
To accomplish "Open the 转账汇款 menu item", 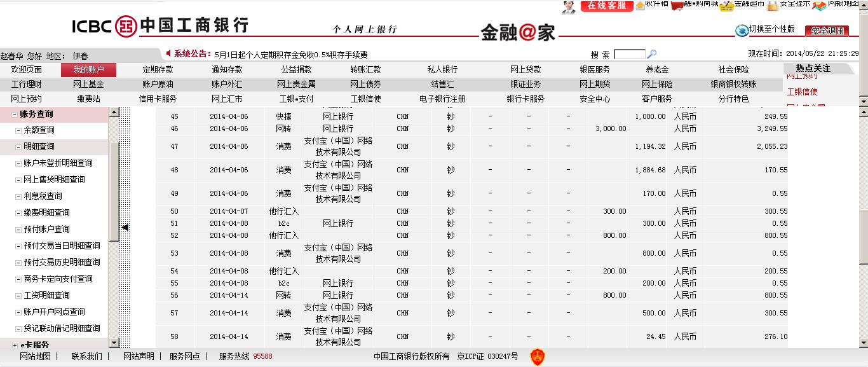I will coord(365,69).
